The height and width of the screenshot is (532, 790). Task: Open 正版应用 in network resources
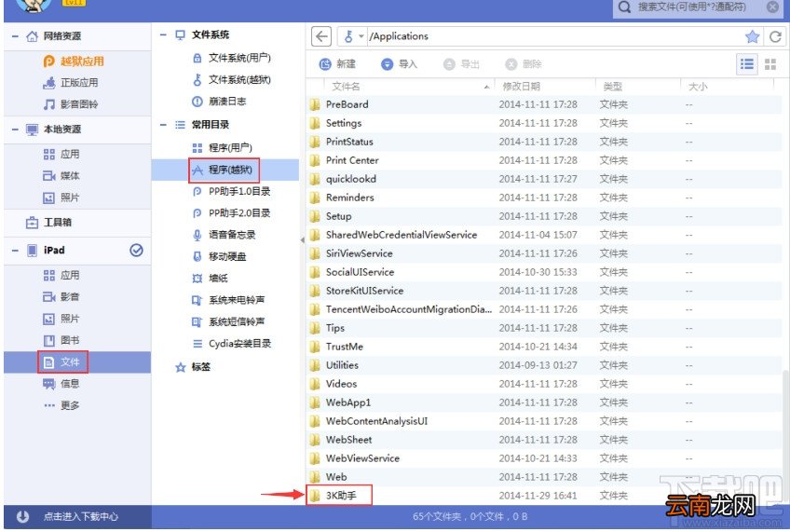[x=71, y=83]
